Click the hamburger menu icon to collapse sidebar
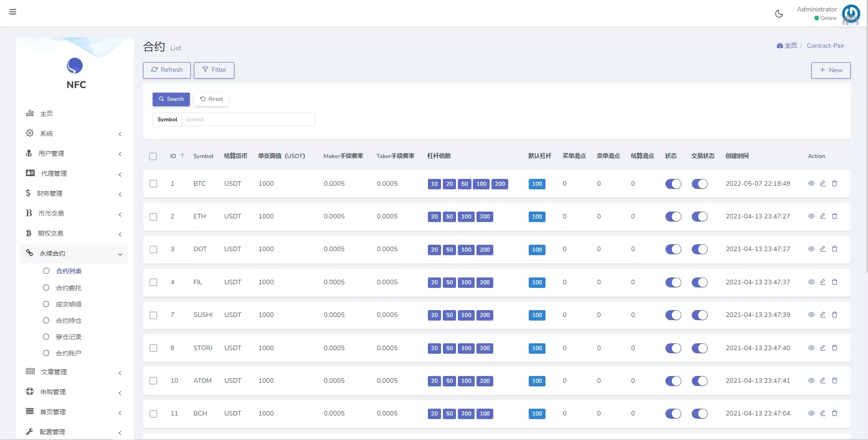 (x=13, y=12)
